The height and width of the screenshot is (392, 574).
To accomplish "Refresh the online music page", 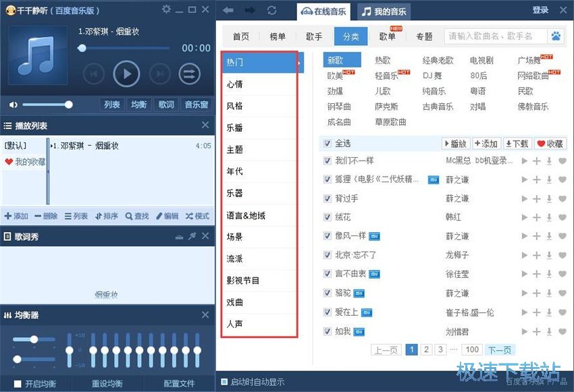I will pos(272,10).
